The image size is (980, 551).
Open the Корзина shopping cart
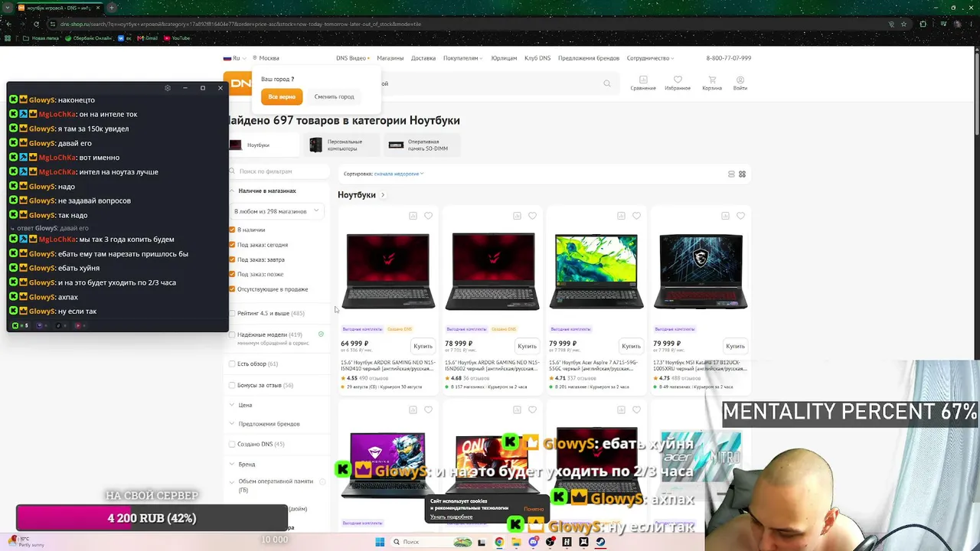tap(712, 83)
